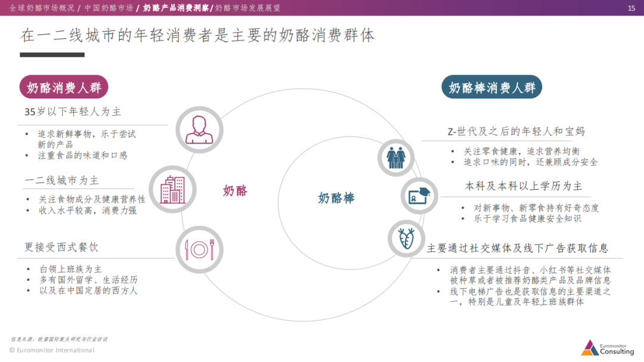
Task: Select the person icon for young consumers
Action: [x=199, y=129]
